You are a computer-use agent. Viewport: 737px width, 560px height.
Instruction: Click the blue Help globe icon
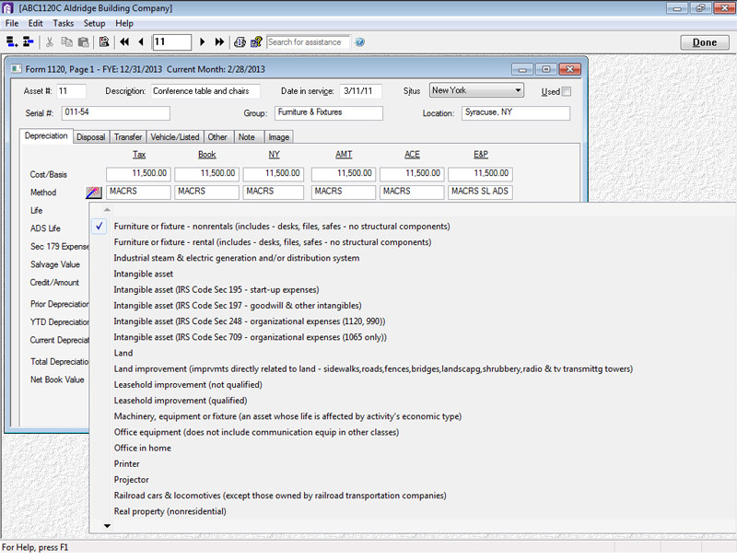pyautogui.click(x=359, y=41)
